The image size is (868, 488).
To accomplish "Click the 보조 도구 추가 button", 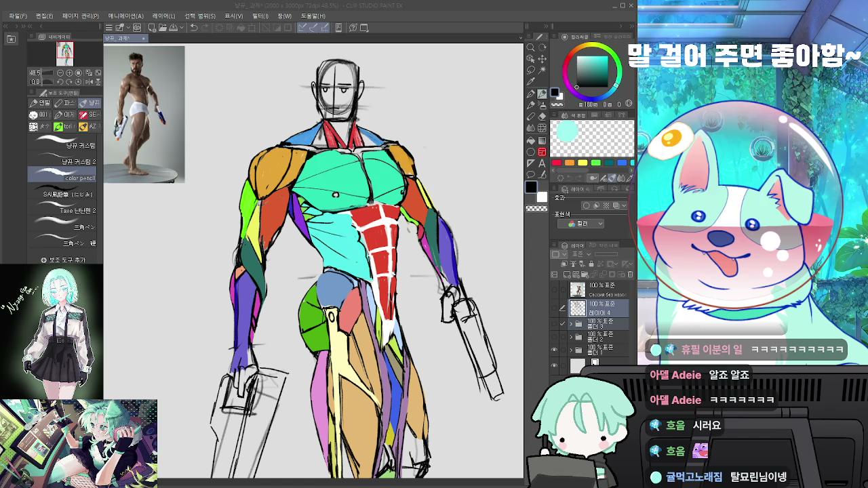I will [64, 260].
